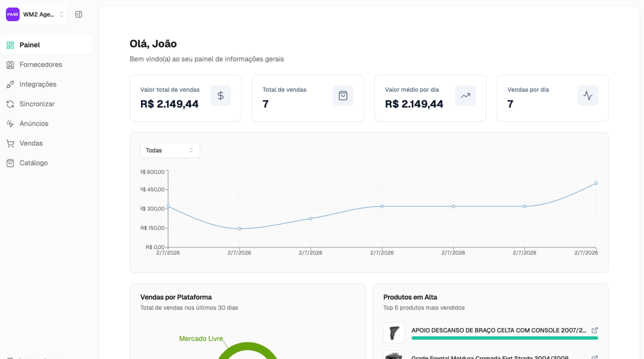This screenshot has width=644, height=359.
Task: Click the Integrações sidebar icon
Action: pyautogui.click(x=10, y=84)
